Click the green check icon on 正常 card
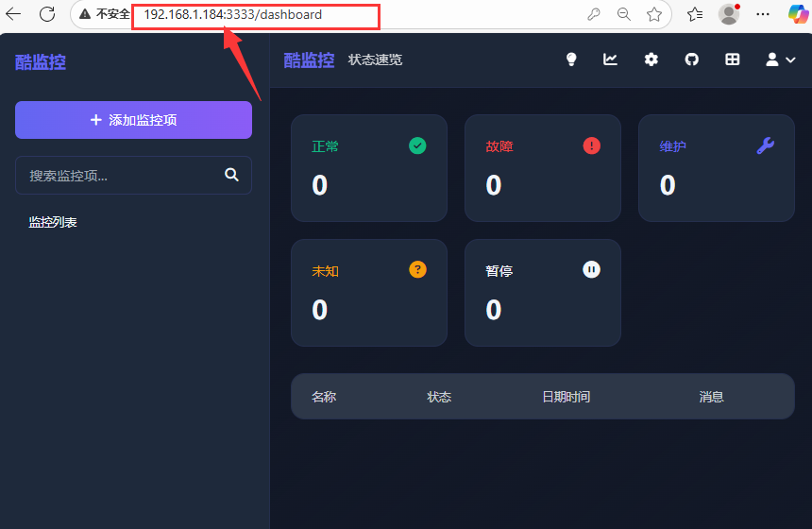This screenshot has height=529, width=812. click(x=417, y=145)
